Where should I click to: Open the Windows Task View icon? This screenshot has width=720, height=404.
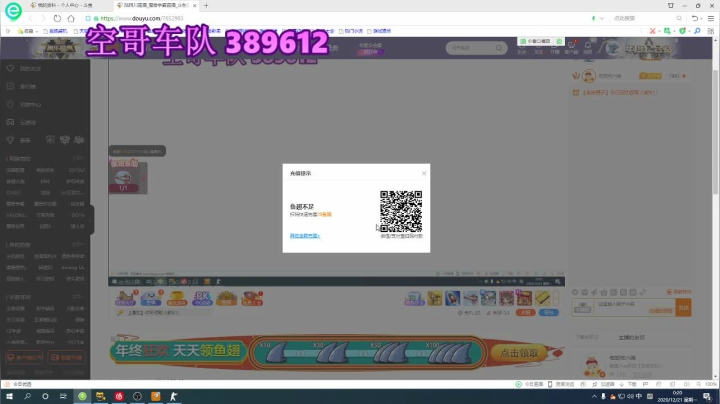click(x=63, y=396)
